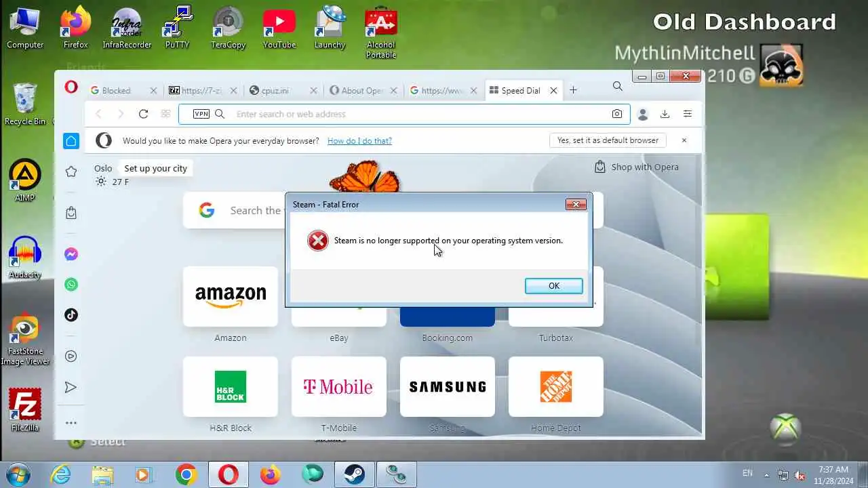
Task: Click the Launchy desktop shortcut
Action: (x=330, y=28)
